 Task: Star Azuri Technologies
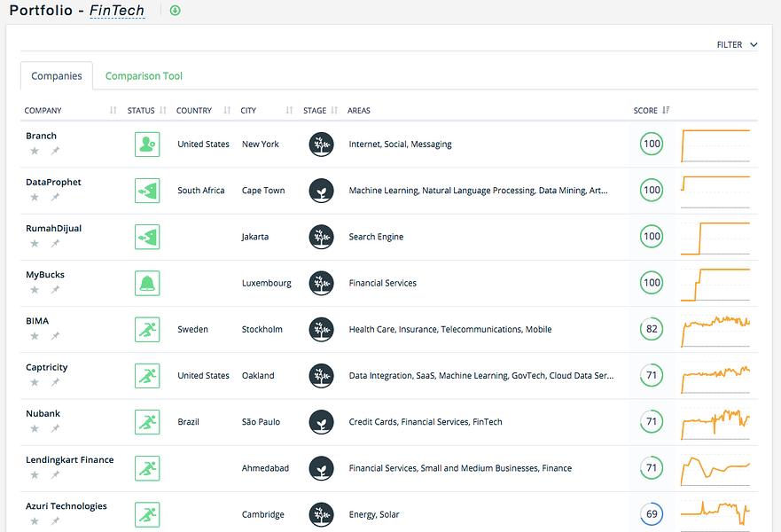tap(35, 521)
